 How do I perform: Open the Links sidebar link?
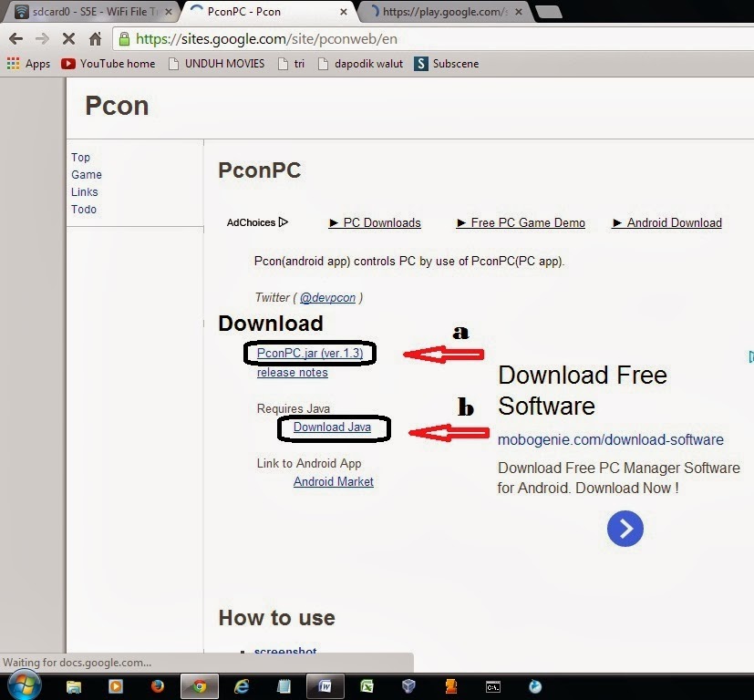[84, 191]
